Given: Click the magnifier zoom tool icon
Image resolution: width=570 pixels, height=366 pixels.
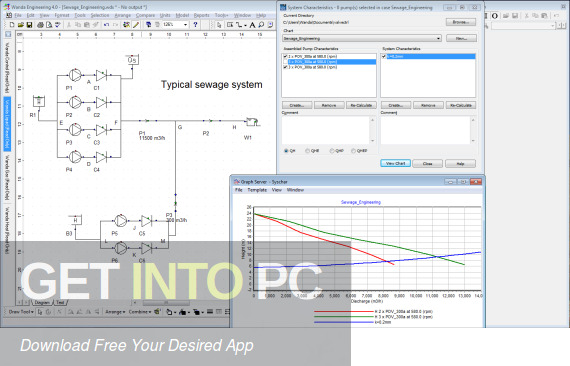Looking at the screenshot, I should [261, 25].
